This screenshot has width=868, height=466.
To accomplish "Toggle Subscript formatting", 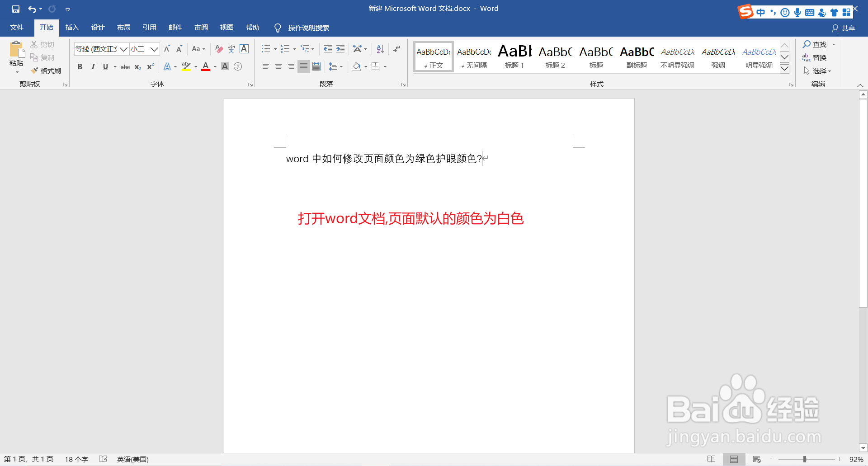I will point(138,67).
